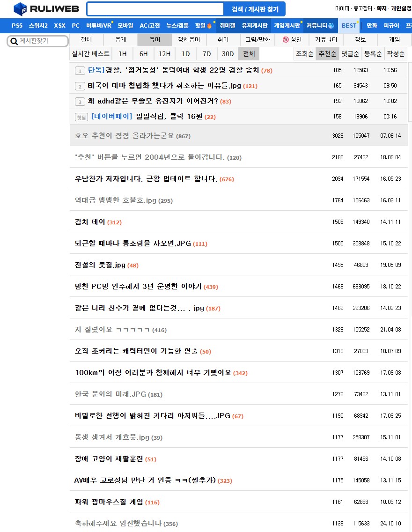Click the globe icon next to 커뮤니티 tab

331,26
